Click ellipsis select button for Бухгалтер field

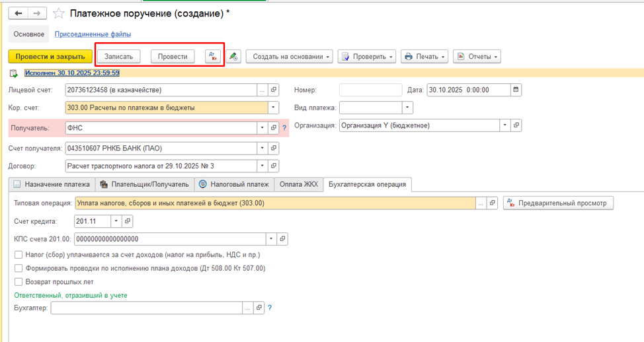pyautogui.click(x=248, y=308)
